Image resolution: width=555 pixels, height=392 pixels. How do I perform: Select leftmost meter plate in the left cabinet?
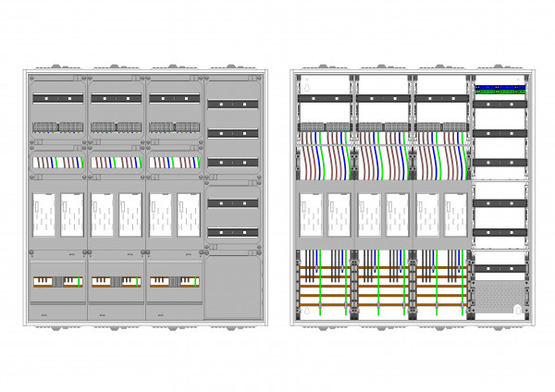point(43,214)
